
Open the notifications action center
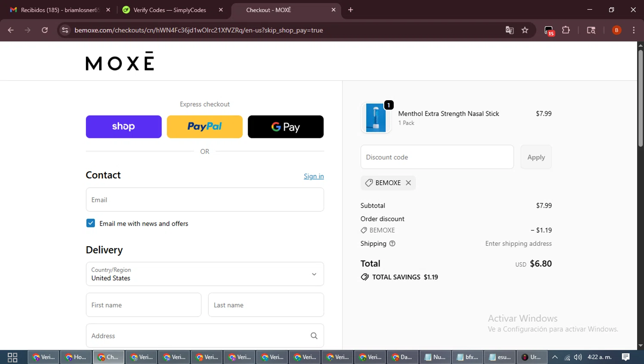(626, 357)
